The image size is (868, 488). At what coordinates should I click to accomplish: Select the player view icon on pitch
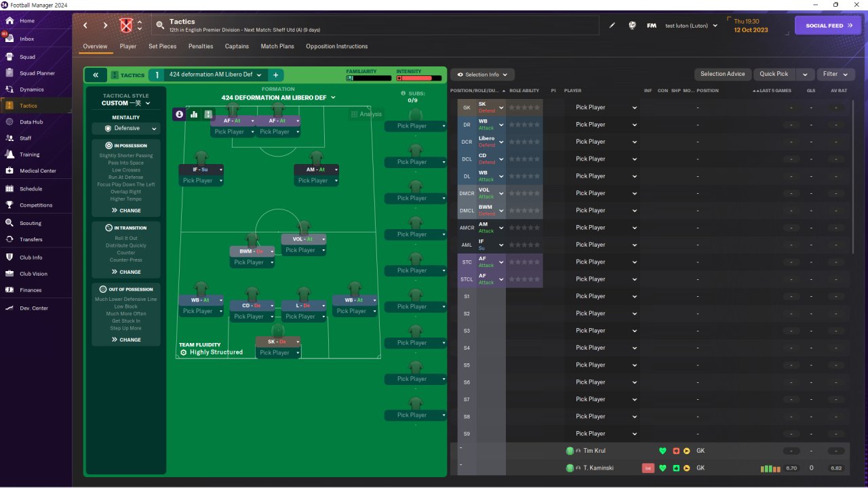180,115
